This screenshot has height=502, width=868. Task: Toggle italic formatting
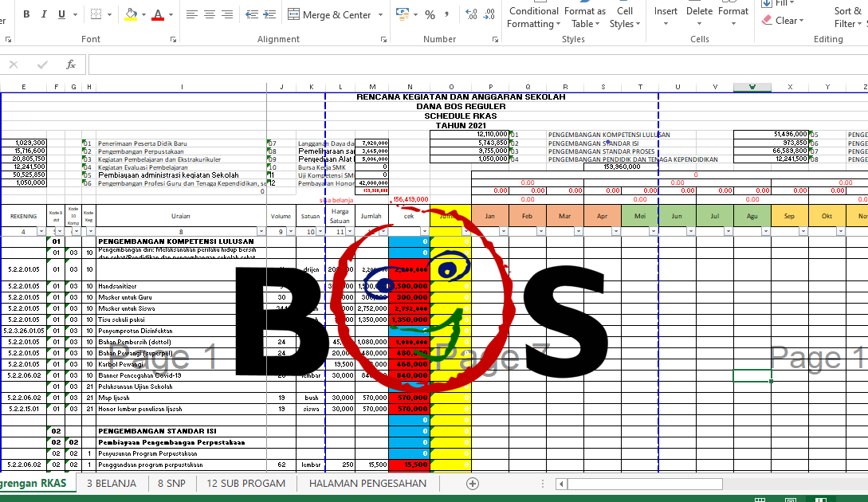click(44, 14)
